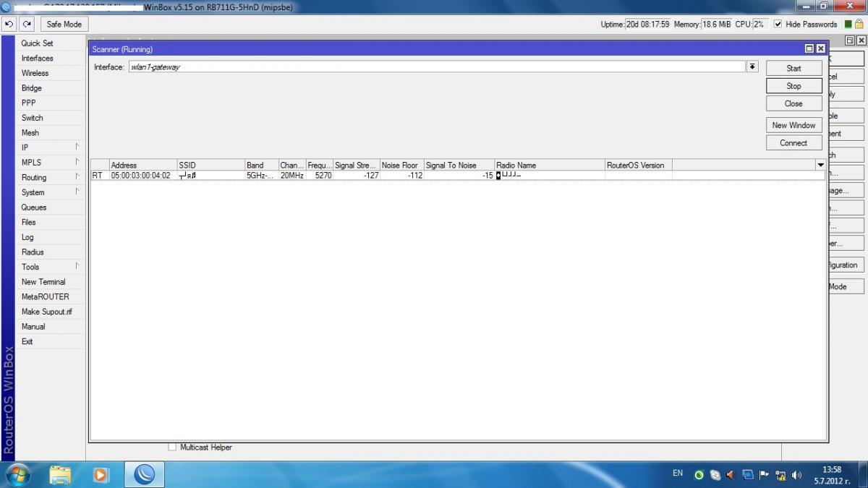Click the volume speaker tray icon
The image size is (868, 488).
(x=796, y=475)
